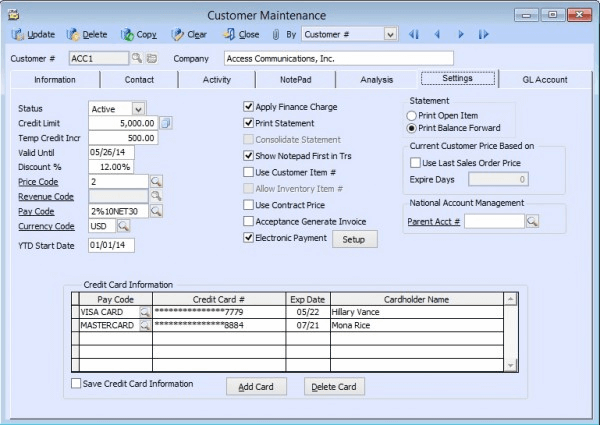The image size is (600, 425).
Task: Click the icon right of Customer # lookup
Action: tap(152, 59)
